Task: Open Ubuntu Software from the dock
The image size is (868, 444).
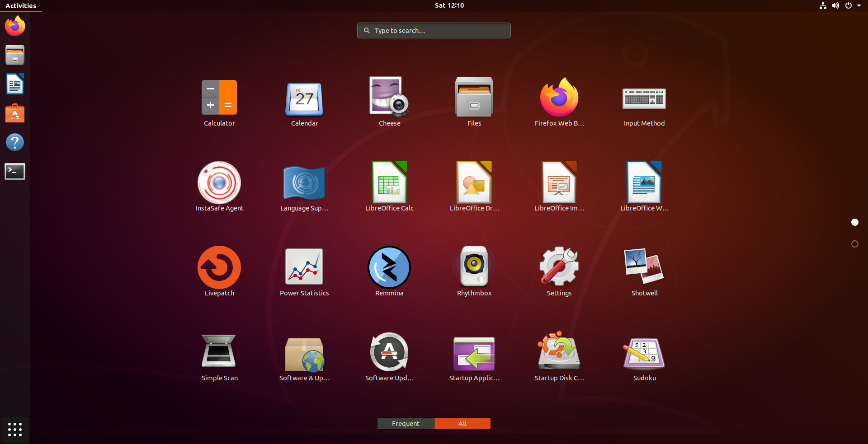Action: pyautogui.click(x=15, y=113)
